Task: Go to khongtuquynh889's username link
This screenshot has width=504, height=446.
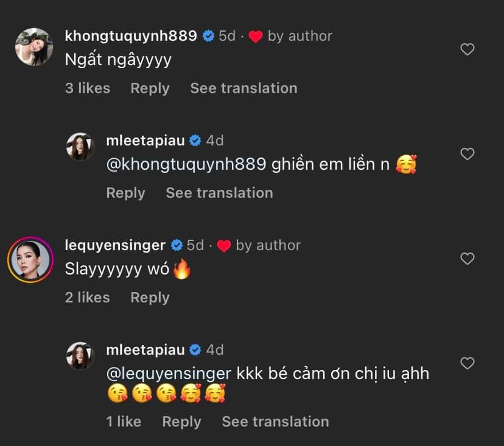Action: (x=130, y=36)
